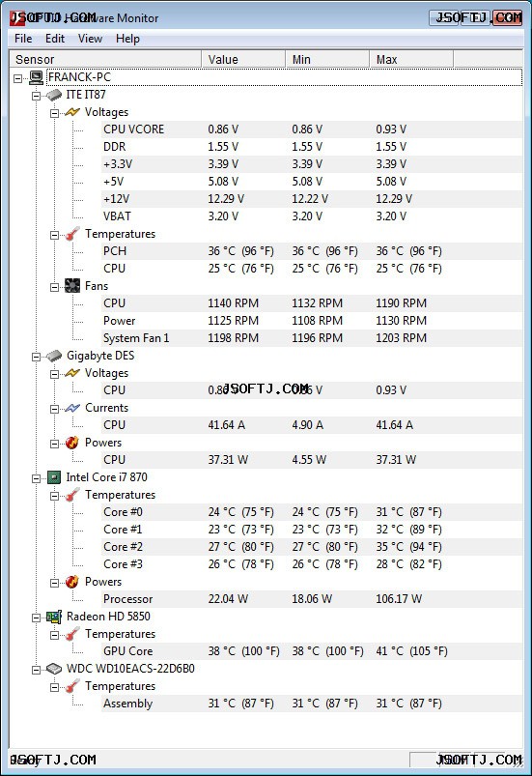Click the flame icon under Intel Core i7
The width and height of the screenshot is (532, 776).
coord(72,582)
